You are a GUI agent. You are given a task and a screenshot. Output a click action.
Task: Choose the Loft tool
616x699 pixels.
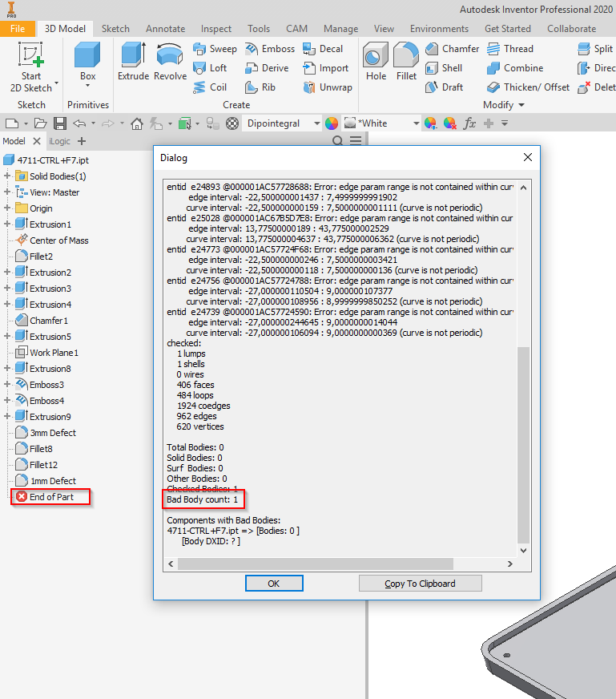pyautogui.click(x=210, y=68)
